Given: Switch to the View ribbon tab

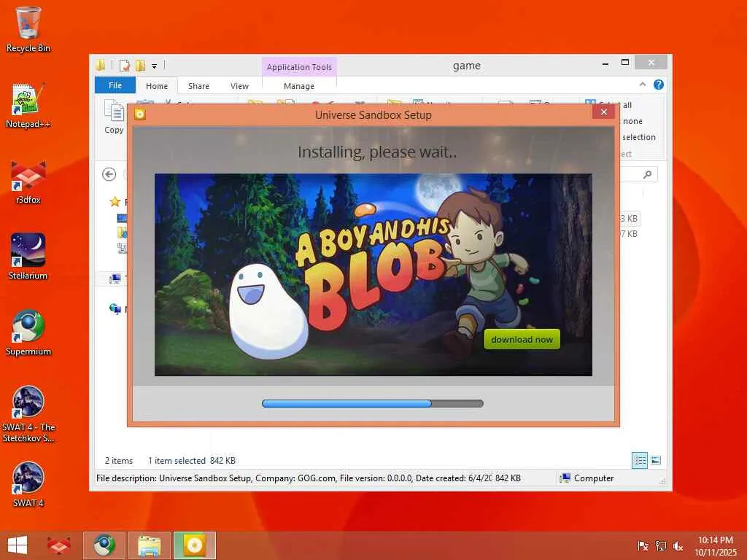Looking at the screenshot, I should point(239,86).
